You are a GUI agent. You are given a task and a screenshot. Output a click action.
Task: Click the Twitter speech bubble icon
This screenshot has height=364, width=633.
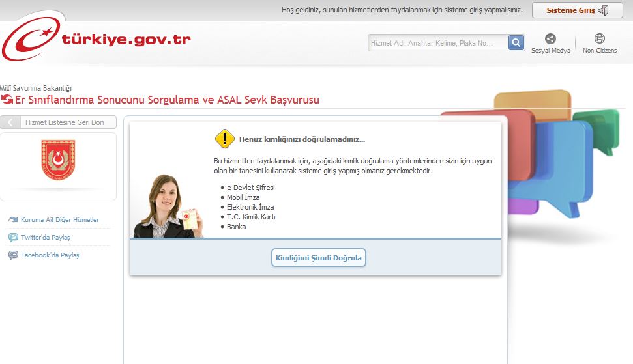click(13, 238)
